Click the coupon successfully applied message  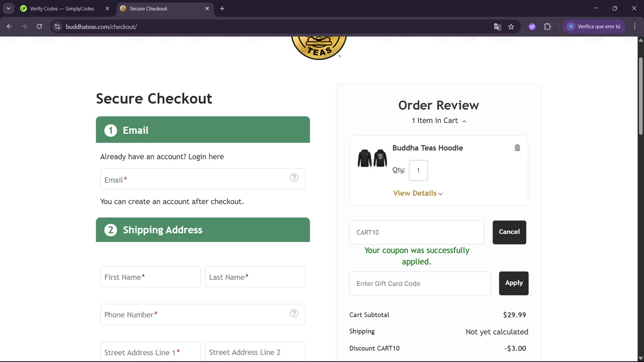coord(416,256)
